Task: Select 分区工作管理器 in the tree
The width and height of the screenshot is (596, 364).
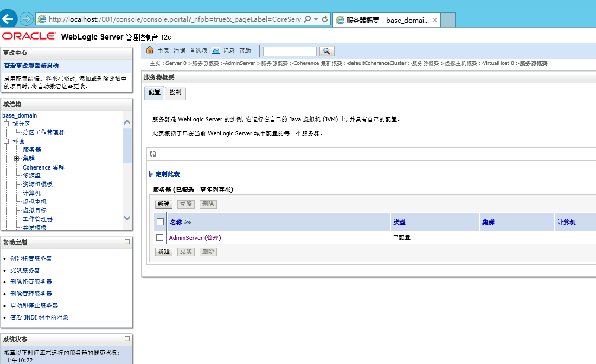Action: (x=43, y=132)
